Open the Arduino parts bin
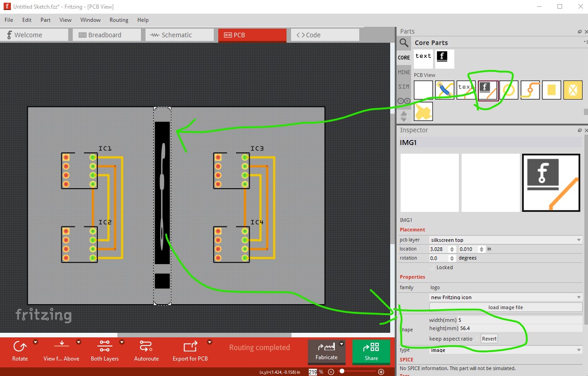Image resolution: width=588 pixels, height=376 pixels. coord(404,101)
